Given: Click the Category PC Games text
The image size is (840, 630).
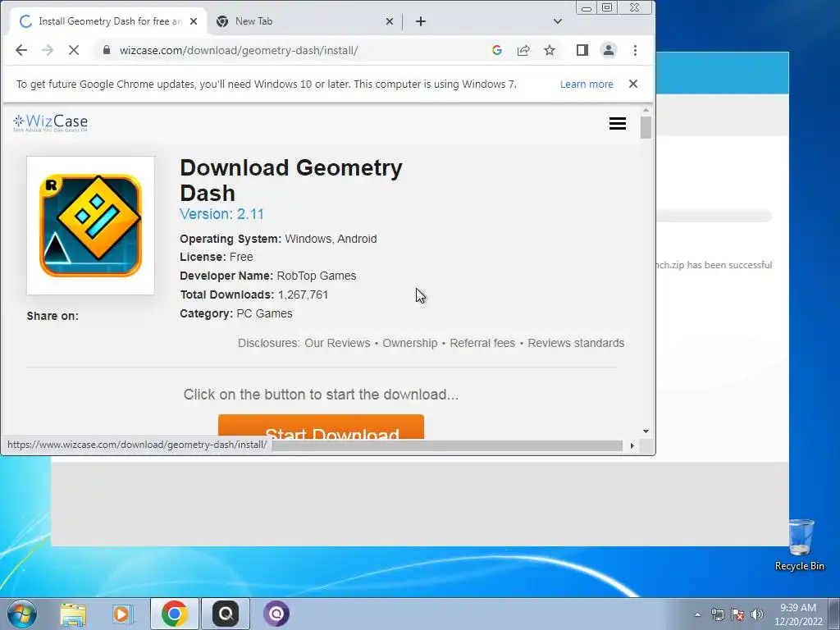Looking at the screenshot, I should pos(236,313).
